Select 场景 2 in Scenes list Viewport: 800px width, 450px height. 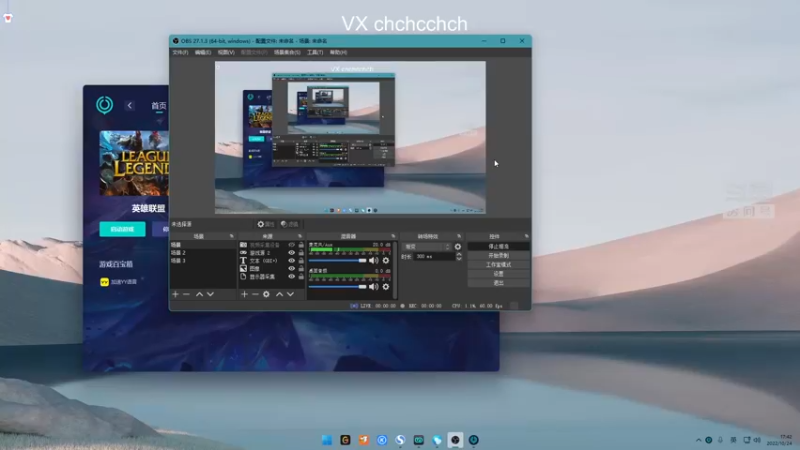click(203, 253)
